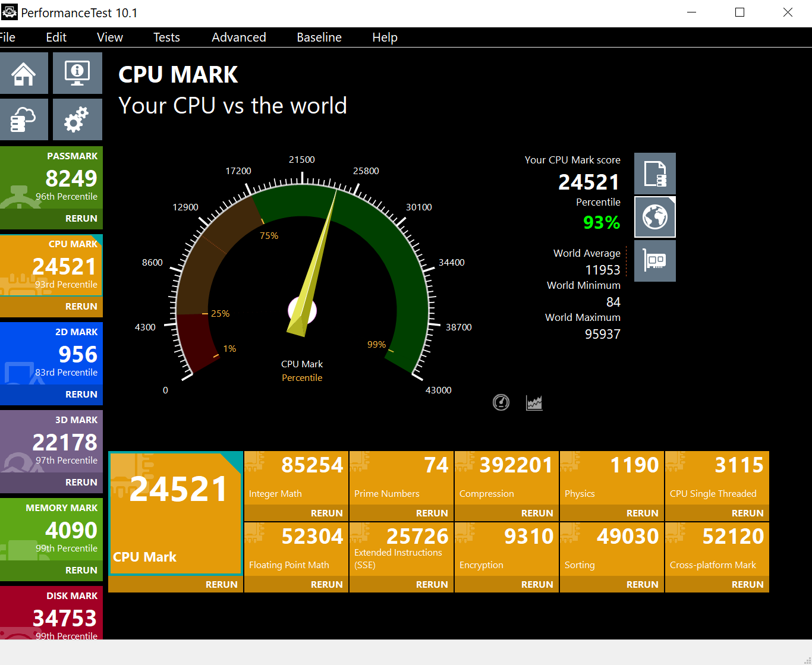Open the Baseline menu

[319, 37]
